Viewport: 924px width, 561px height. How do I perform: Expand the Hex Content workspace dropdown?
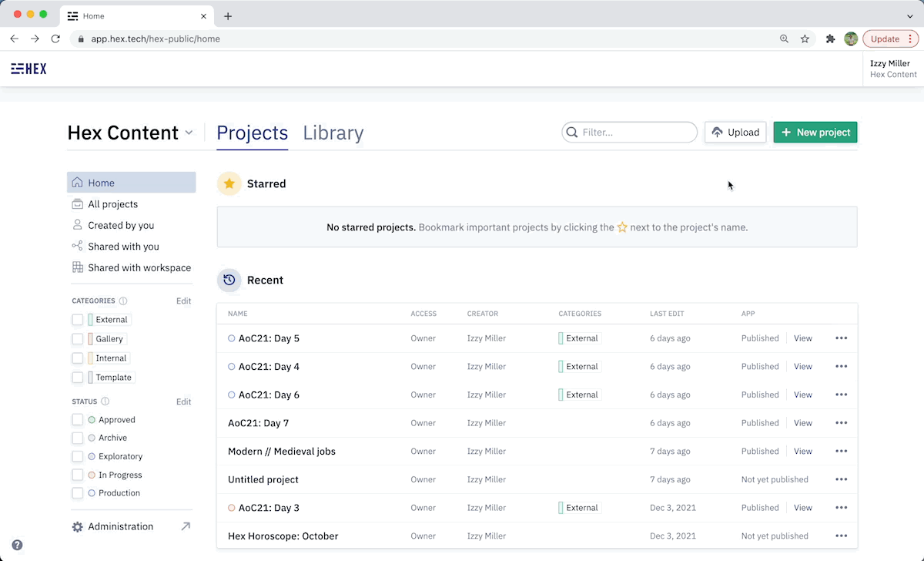coord(189,133)
